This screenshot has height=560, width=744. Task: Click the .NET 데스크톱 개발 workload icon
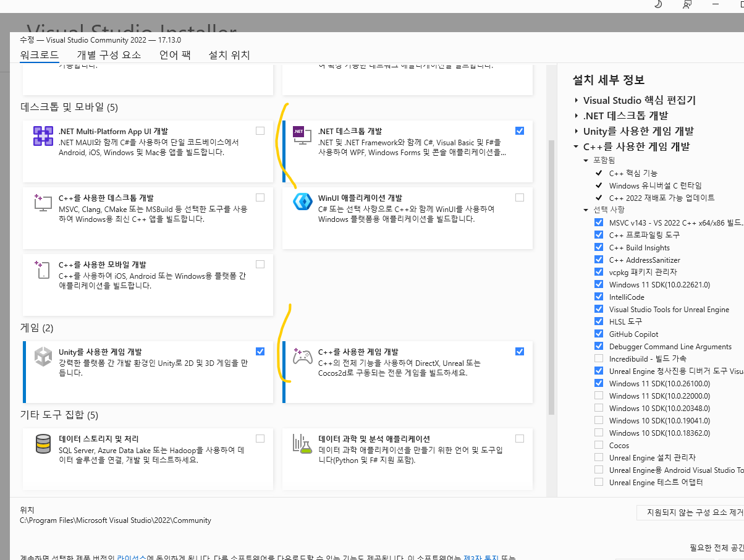[x=302, y=136]
